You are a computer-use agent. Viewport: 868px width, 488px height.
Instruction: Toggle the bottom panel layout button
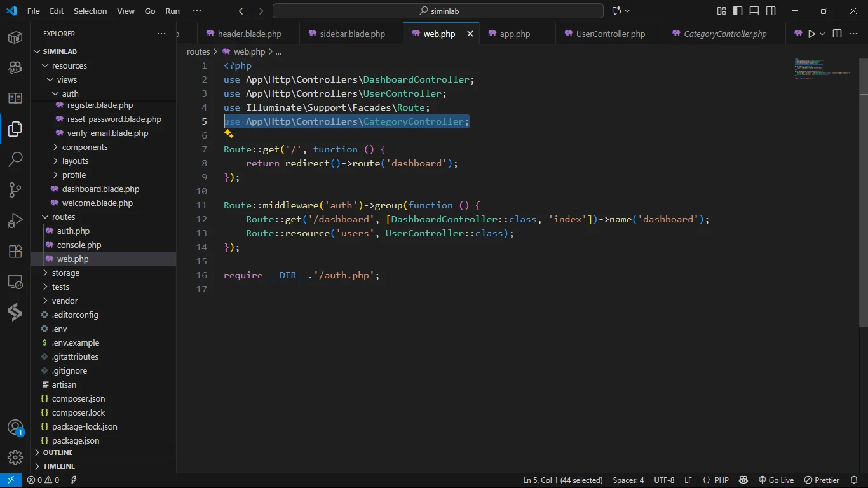tap(754, 11)
